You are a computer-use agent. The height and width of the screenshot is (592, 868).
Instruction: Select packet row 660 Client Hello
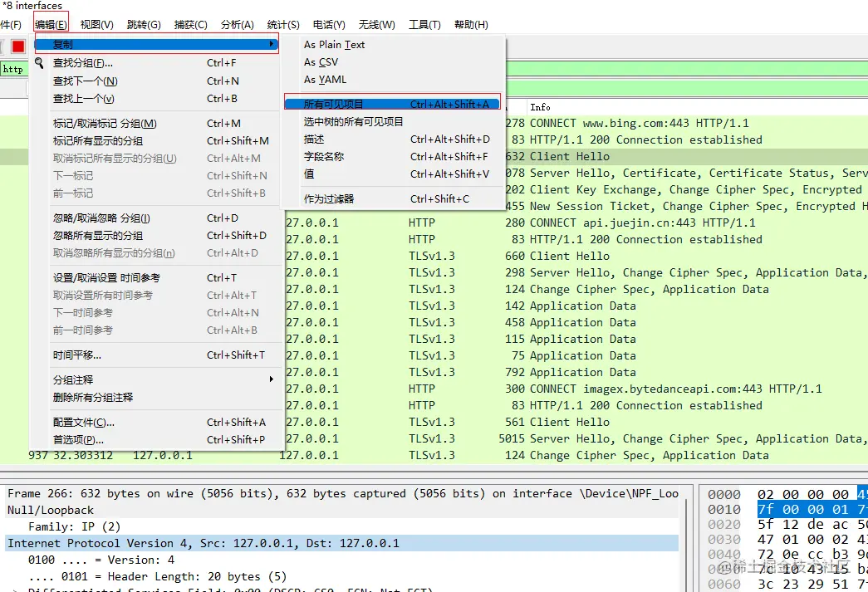point(576,257)
